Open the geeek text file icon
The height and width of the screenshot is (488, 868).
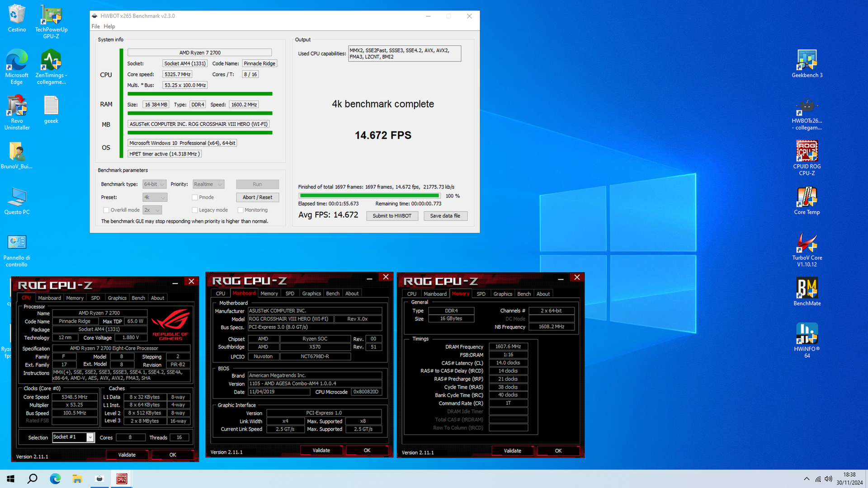(x=51, y=109)
